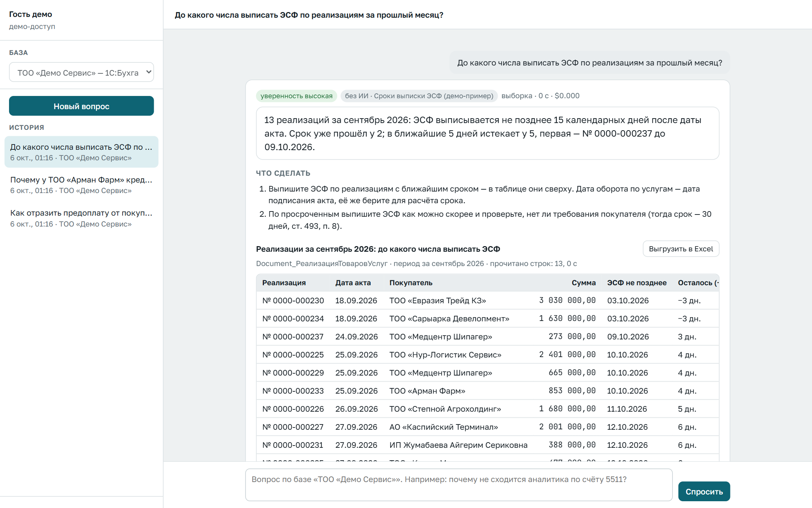Click buyer ТОО «Степной Агрохолдинг»
This screenshot has width=812, height=508.
pyautogui.click(x=445, y=409)
